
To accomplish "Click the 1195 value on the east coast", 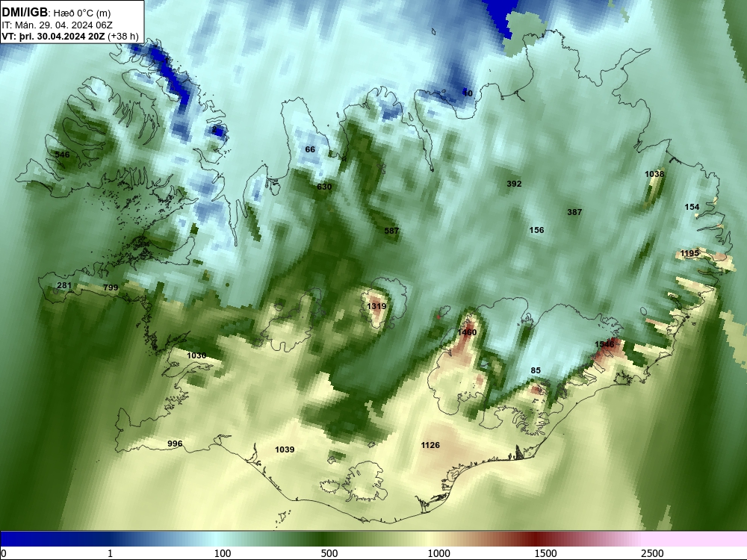I will 689,253.
